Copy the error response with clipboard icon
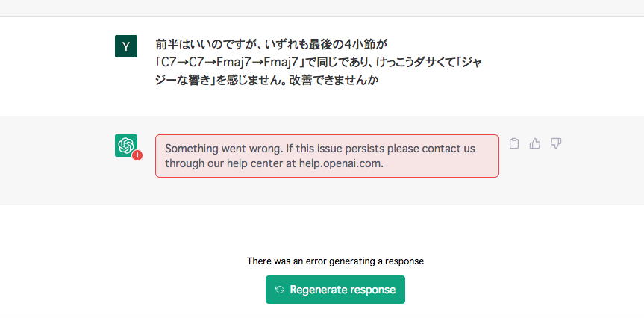The width and height of the screenshot is (644, 318). pos(514,143)
